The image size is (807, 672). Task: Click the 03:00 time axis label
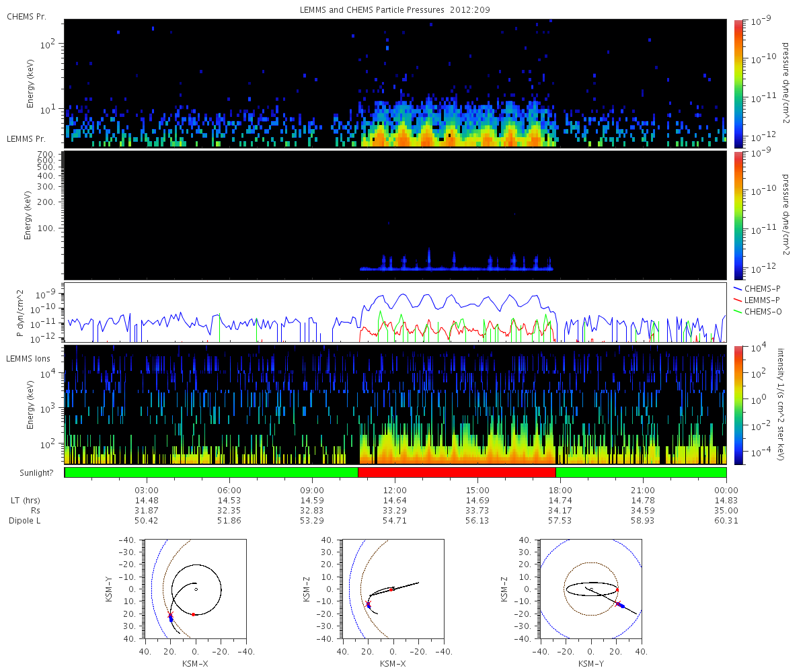click(147, 490)
